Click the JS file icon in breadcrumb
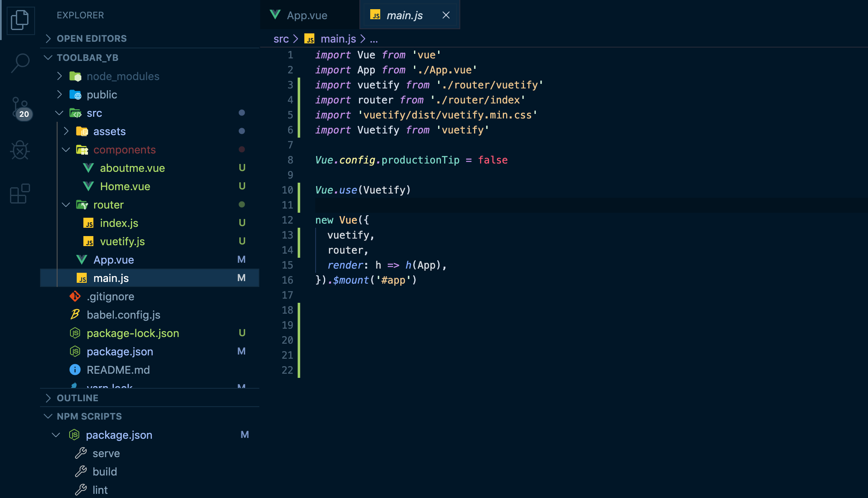The image size is (868, 498). 309,39
